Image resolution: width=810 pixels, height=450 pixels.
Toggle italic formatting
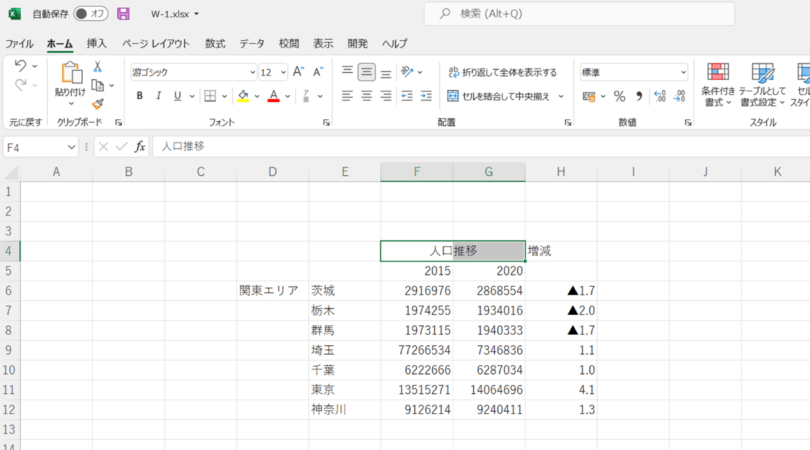(x=159, y=96)
